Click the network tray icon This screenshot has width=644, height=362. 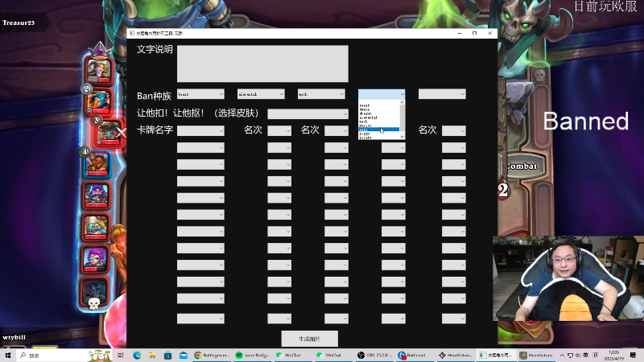point(570,356)
